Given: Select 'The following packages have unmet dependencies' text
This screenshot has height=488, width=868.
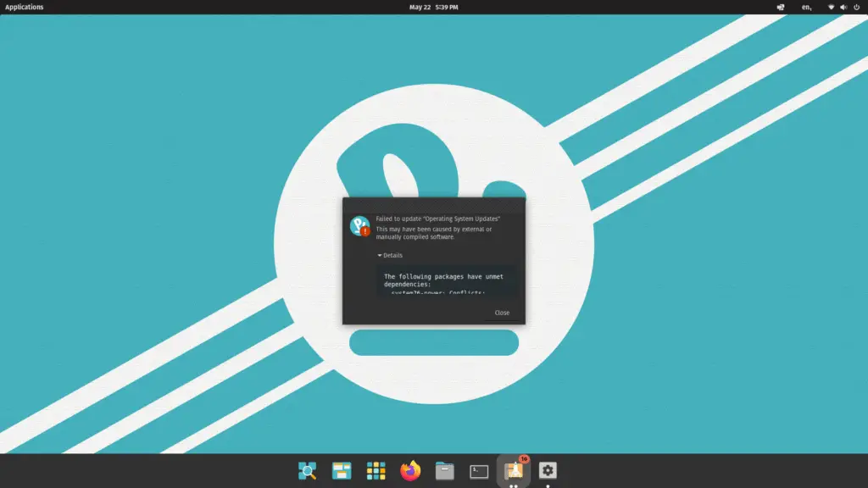Looking at the screenshot, I should point(443,280).
